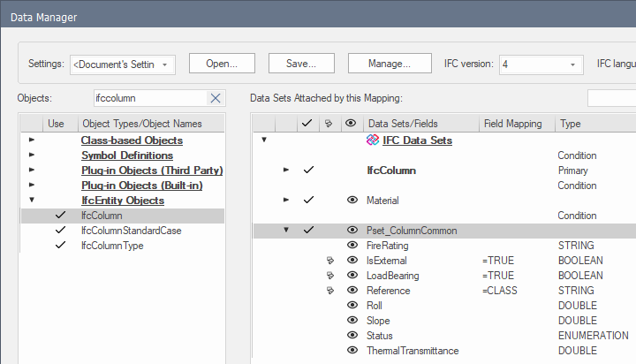This screenshot has height=364, width=636.
Task: Expand the Class-based Objects tree node
Action: tap(32, 140)
